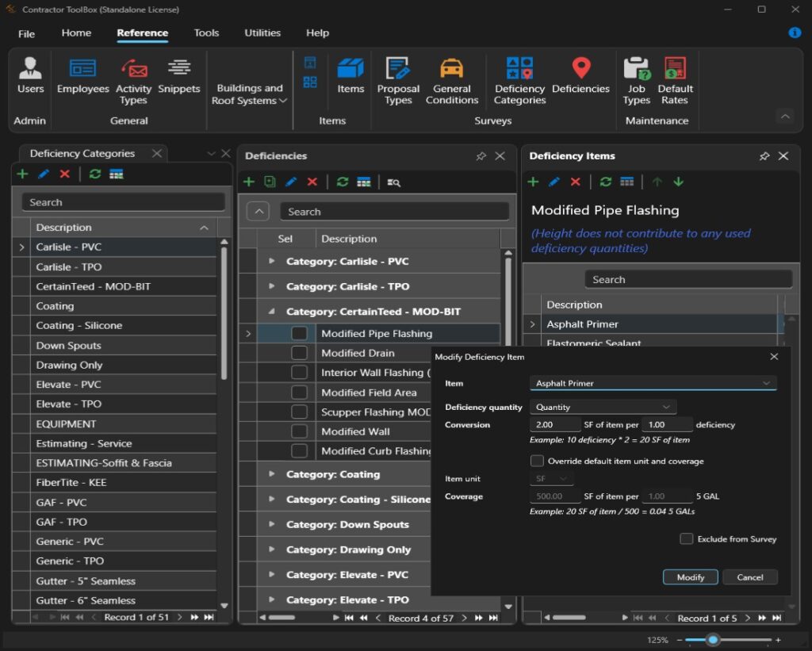Click the Deficiencies map pin icon
This screenshot has width=812, height=651.
click(x=580, y=69)
